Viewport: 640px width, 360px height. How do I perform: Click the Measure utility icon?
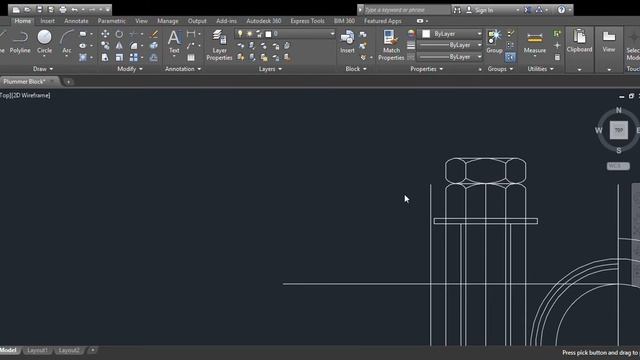point(535,42)
